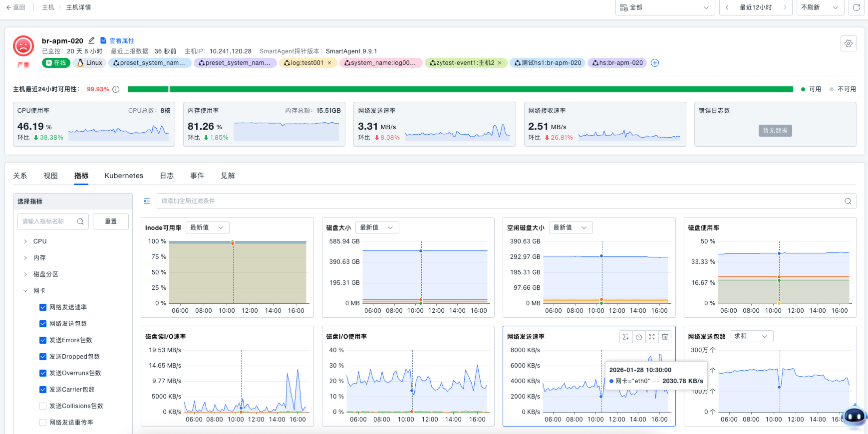Click the 重置 button
868x434 pixels.
110,221
